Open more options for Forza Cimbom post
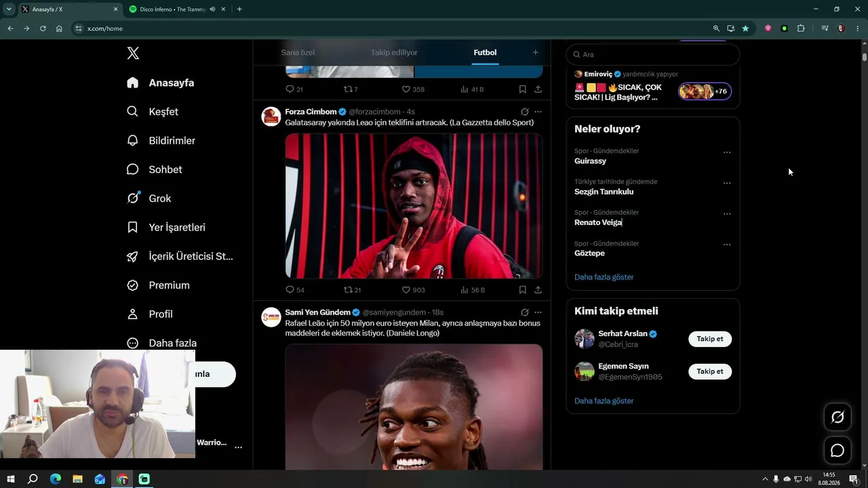This screenshot has height=488, width=868. (x=538, y=112)
